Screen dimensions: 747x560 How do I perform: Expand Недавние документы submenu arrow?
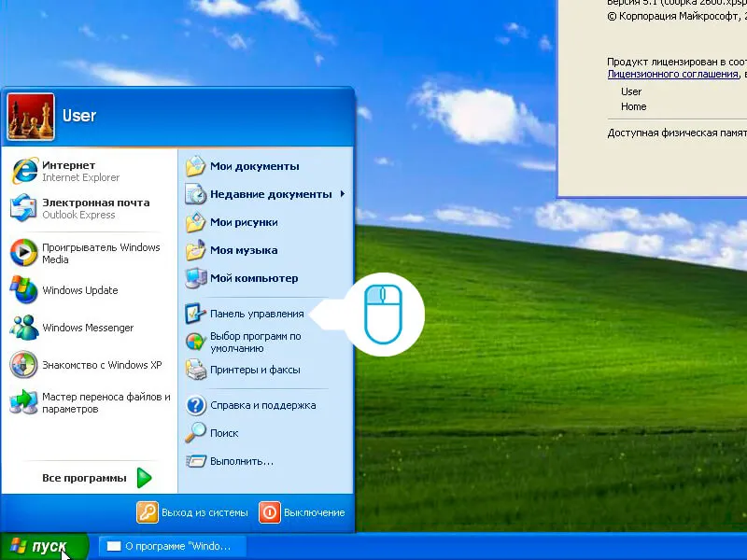click(x=343, y=194)
